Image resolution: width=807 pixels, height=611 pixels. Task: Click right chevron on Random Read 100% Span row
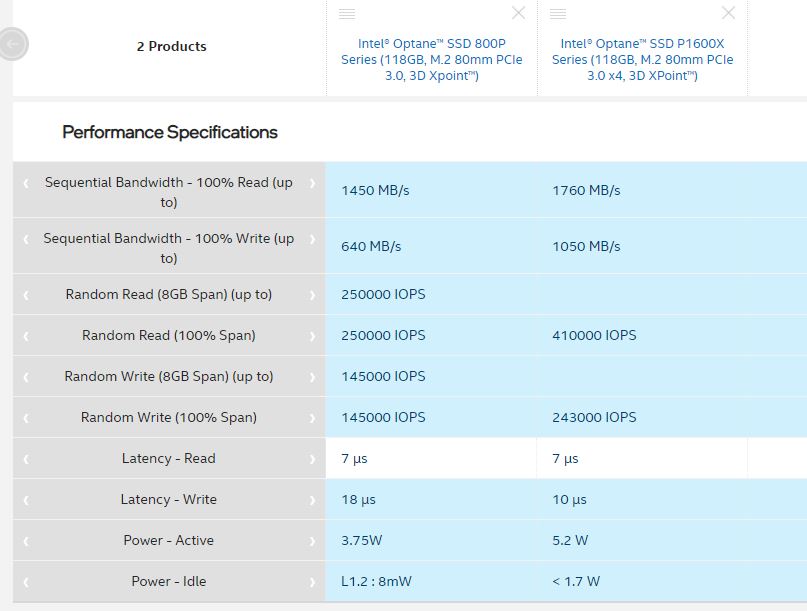[312, 337]
